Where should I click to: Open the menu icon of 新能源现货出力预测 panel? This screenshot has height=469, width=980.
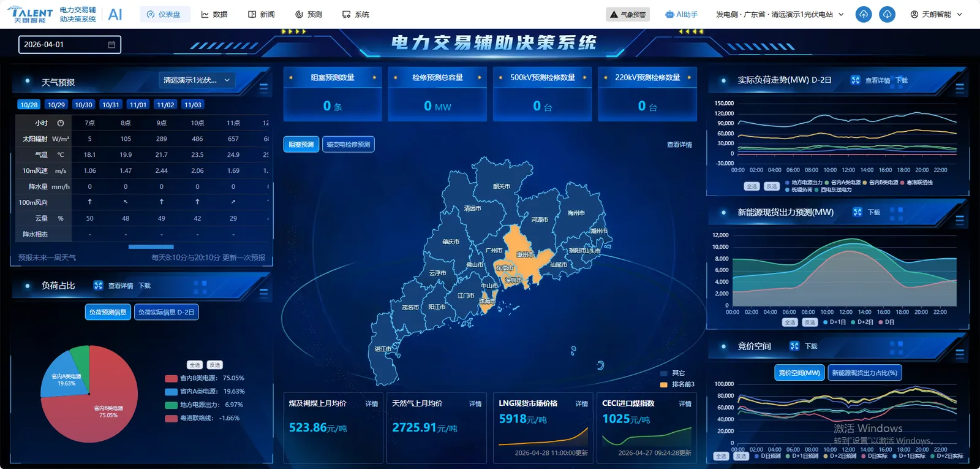coord(960,219)
